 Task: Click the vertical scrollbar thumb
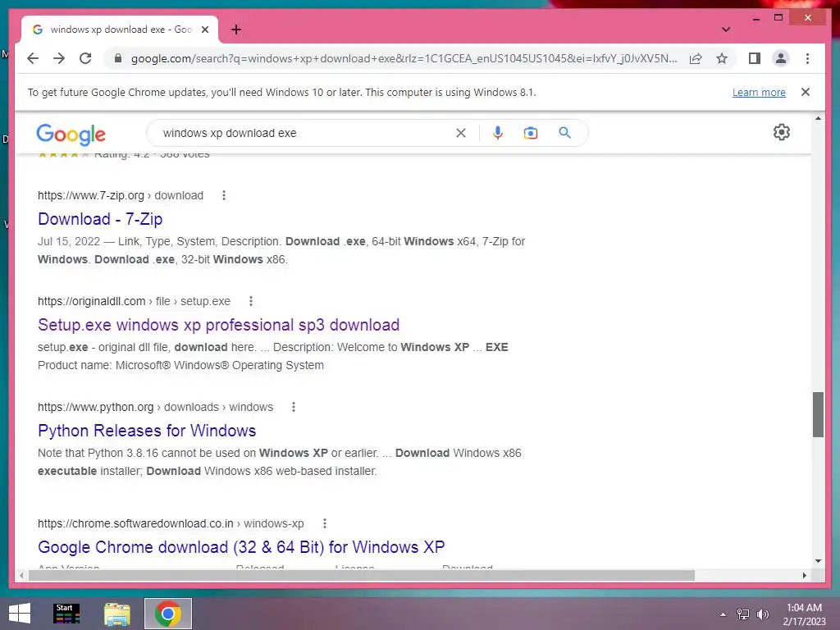tap(818, 414)
